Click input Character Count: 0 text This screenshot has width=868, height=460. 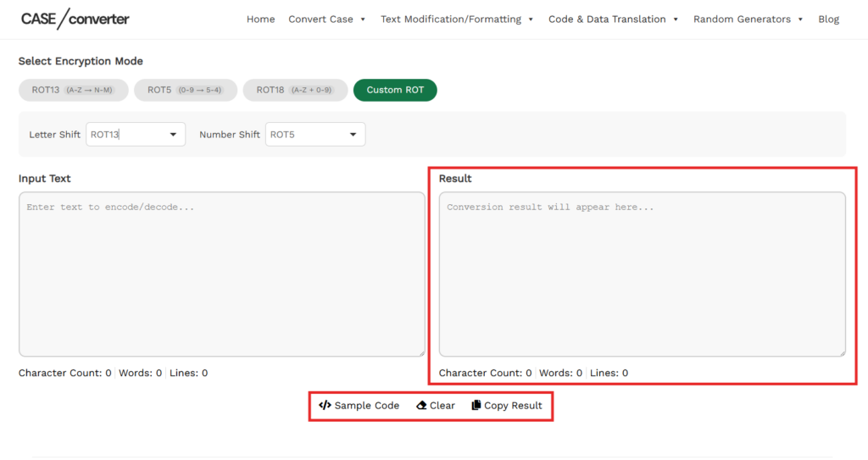(64, 373)
